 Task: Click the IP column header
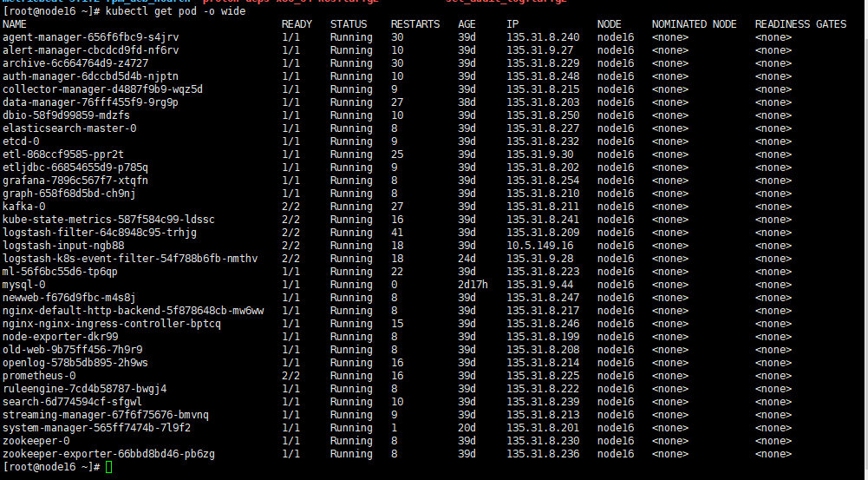512,24
